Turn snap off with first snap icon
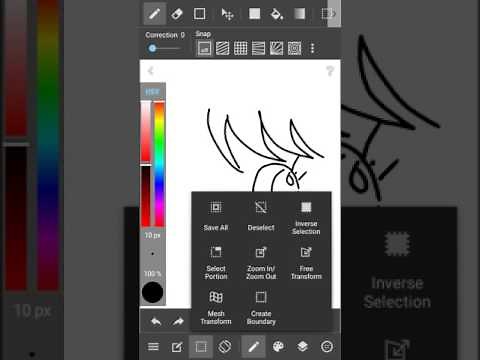 point(204,49)
